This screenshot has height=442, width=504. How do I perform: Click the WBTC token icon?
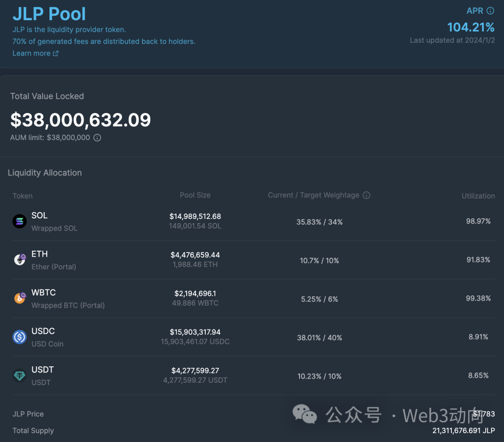click(20, 298)
